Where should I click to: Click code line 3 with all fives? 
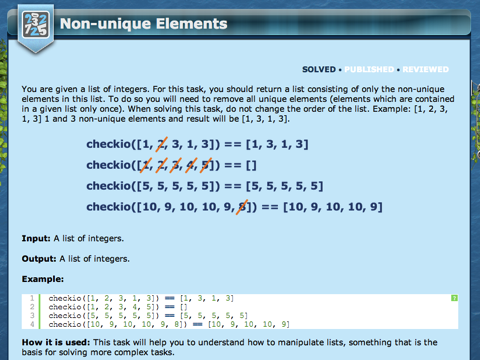(x=148, y=316)
